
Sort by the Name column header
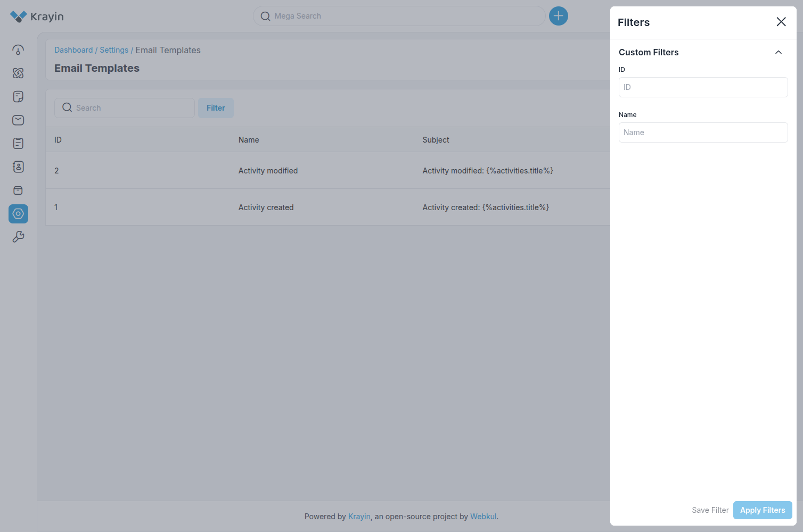(249, 140)
